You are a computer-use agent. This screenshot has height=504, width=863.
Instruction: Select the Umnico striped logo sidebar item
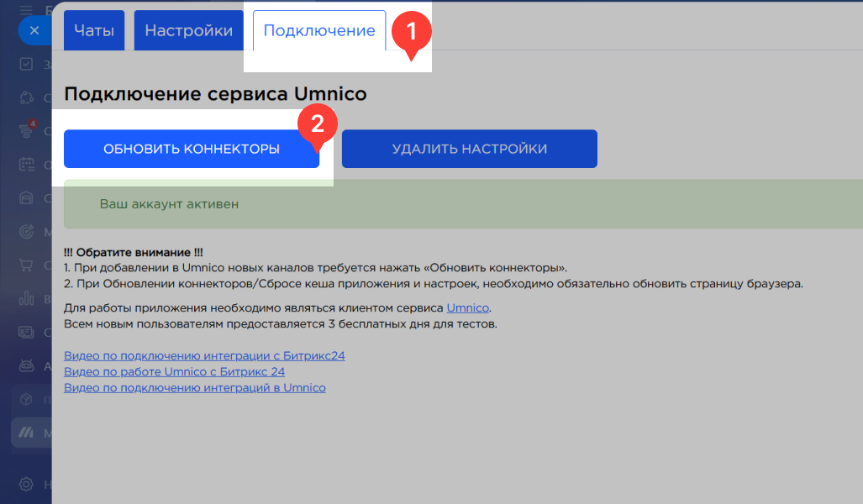27,432
